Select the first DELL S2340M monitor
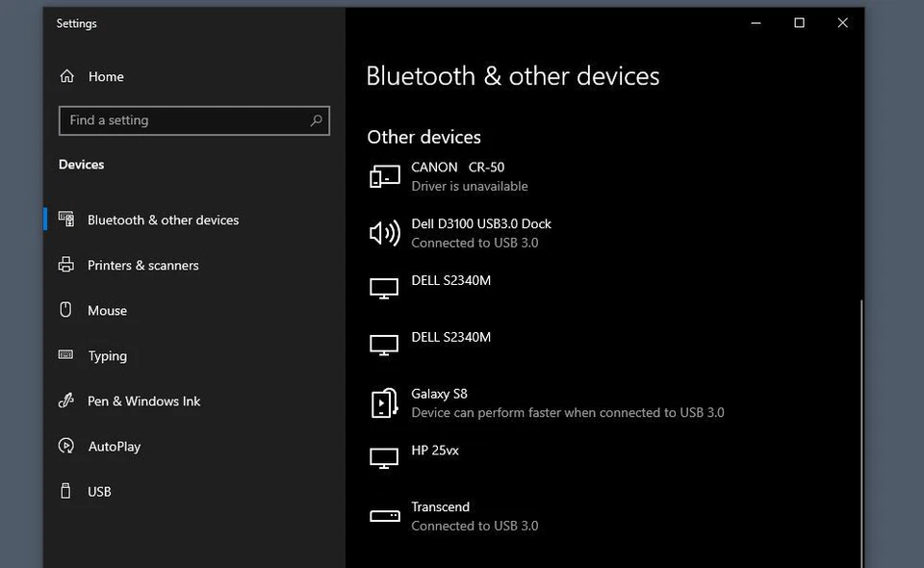The image size is (924, 568). [450, 281]
